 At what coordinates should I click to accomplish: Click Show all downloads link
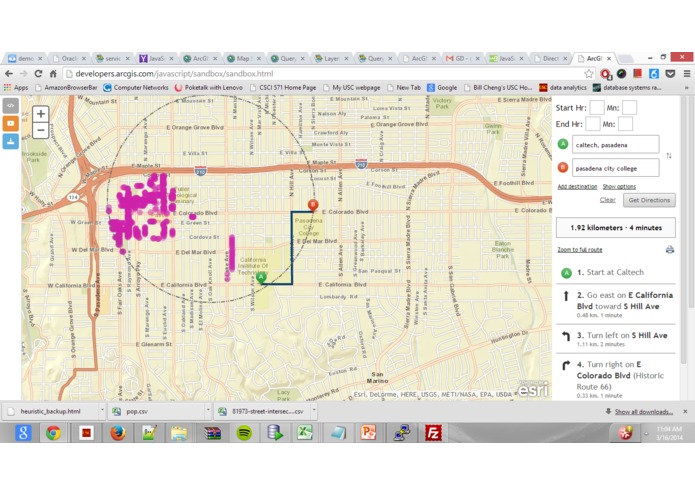pyautogui.click(x=644, y=412)
